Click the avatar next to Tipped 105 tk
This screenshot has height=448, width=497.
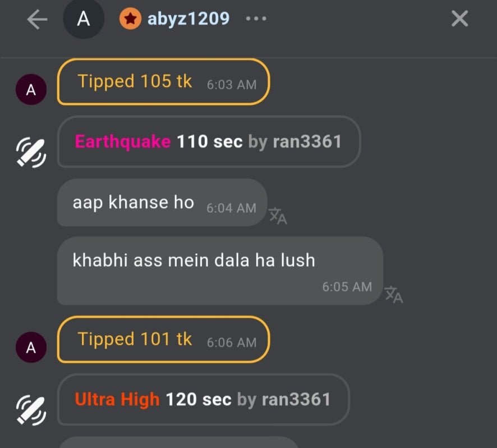pos(31,89)
